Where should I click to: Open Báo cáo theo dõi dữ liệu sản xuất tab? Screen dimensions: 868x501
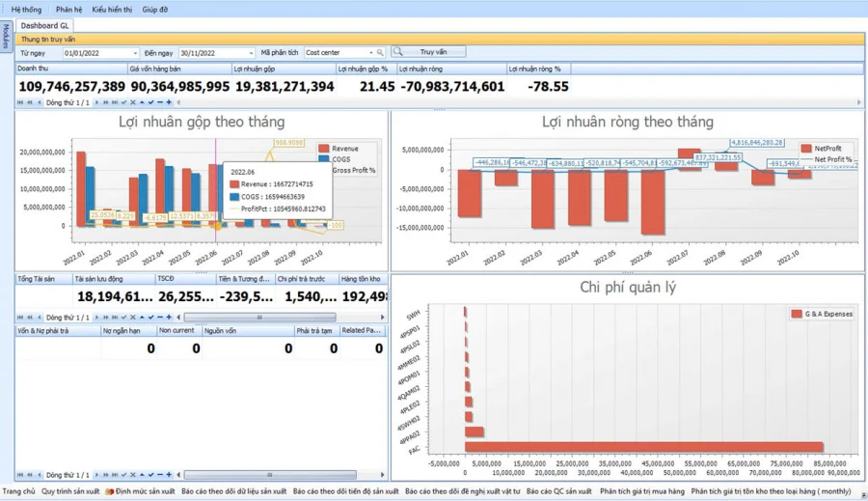pyautogui.click(x=233, y=491)
